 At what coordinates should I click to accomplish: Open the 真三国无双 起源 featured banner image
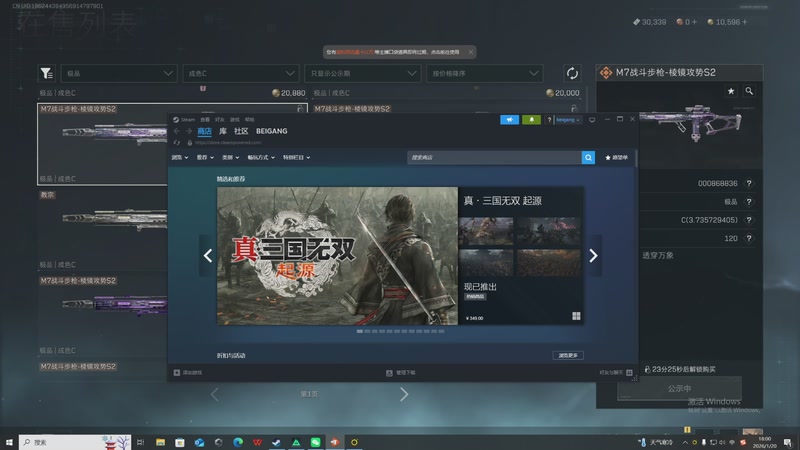coord(337,256)
